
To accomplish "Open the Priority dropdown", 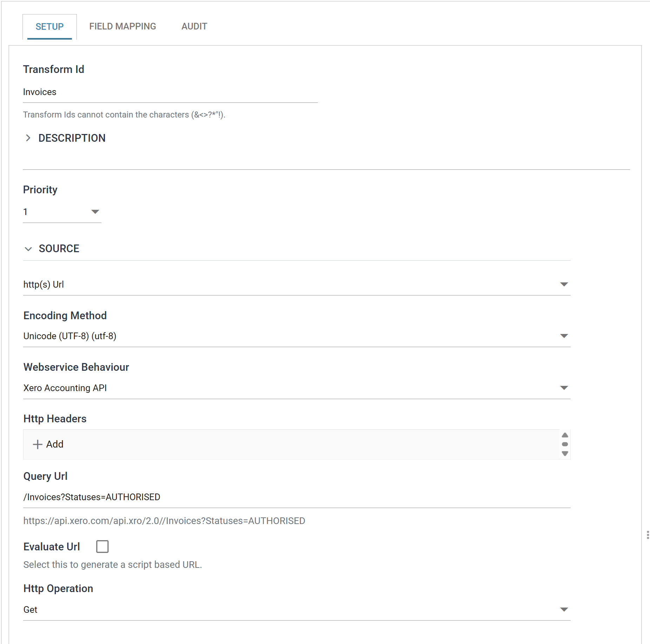I will click(62, 212).
